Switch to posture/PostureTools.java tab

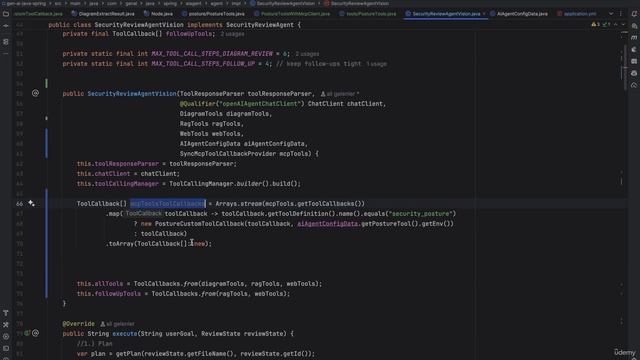click(213, 14)
